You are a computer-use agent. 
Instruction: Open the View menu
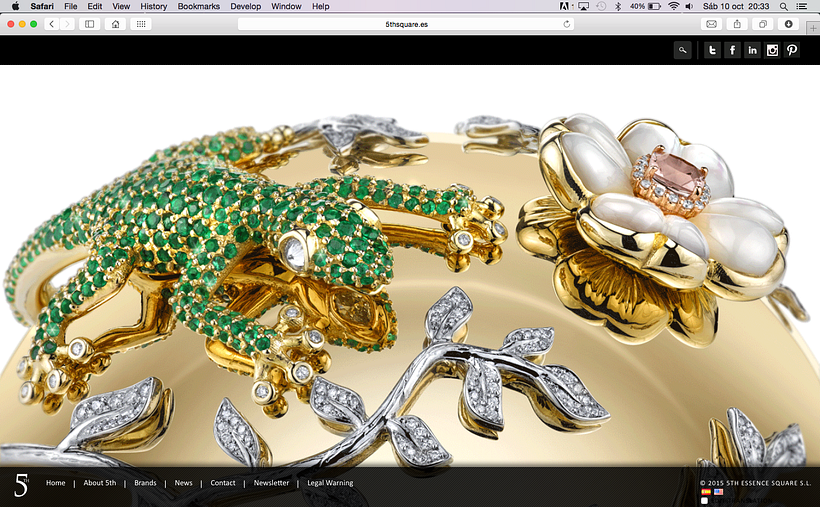tap(121, 6)
